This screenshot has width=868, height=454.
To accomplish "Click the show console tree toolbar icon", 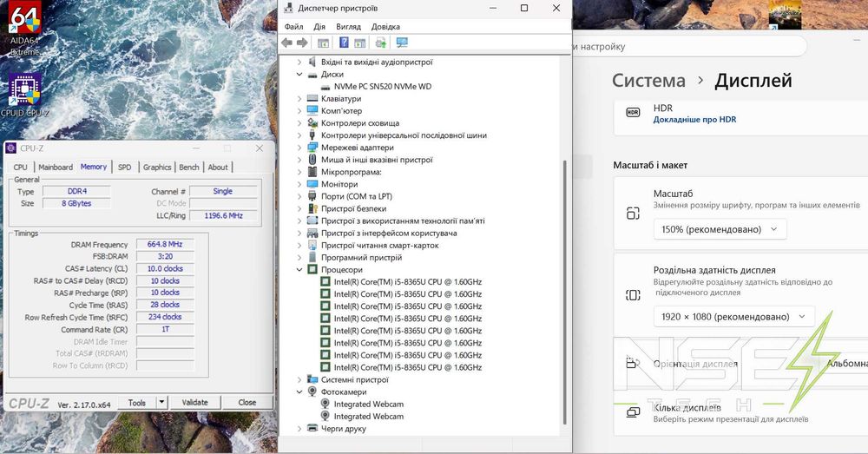I will (x=323, y=43).
